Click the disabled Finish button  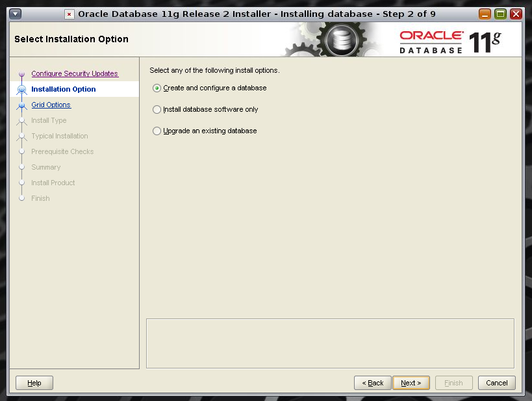(x=453, y=383)
